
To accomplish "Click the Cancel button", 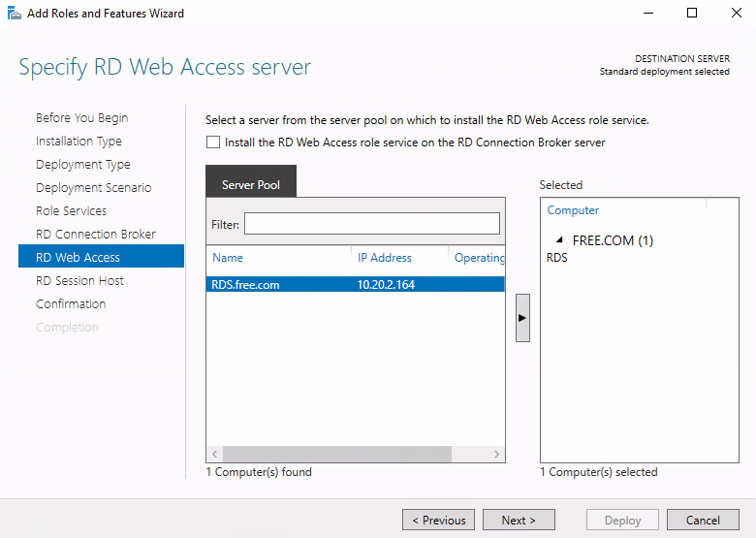I will point(703,520).
